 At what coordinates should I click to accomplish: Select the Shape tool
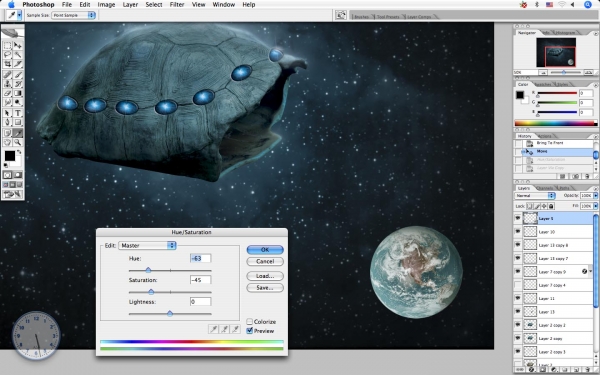pyautogui.click(x=18, y=122)
